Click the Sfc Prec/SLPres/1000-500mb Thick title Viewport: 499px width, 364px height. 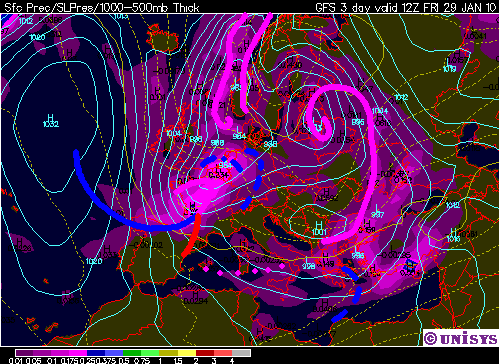click(102, 7)
